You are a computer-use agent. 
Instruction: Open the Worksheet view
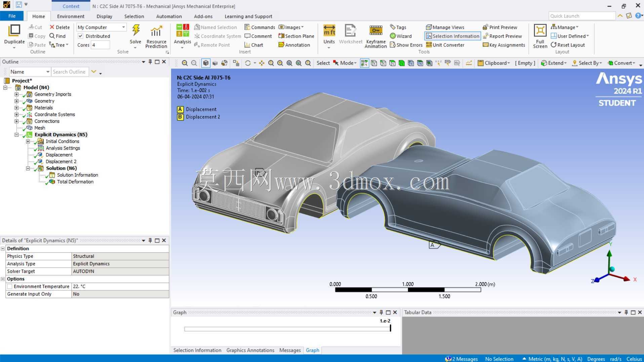coord(350,34)
